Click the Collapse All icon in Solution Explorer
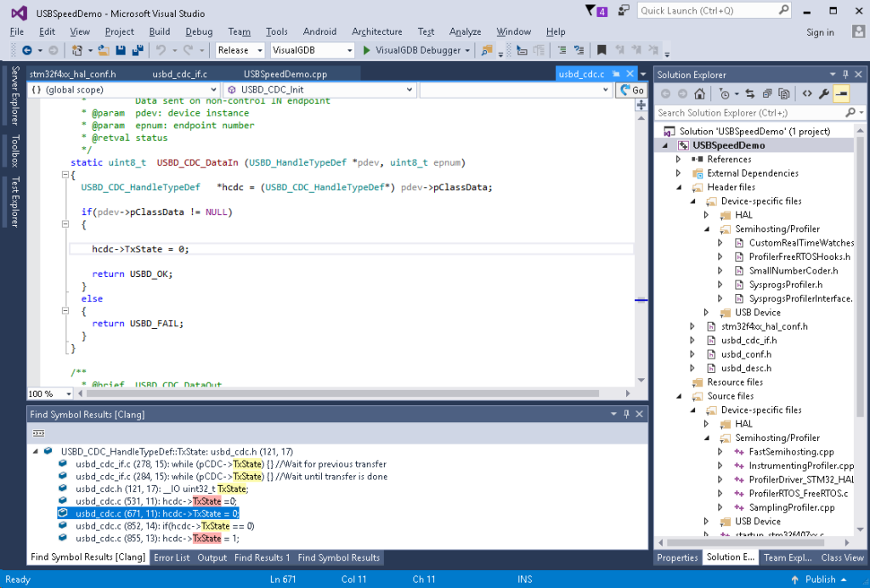 pyautogui.click(x=767, y=93)
